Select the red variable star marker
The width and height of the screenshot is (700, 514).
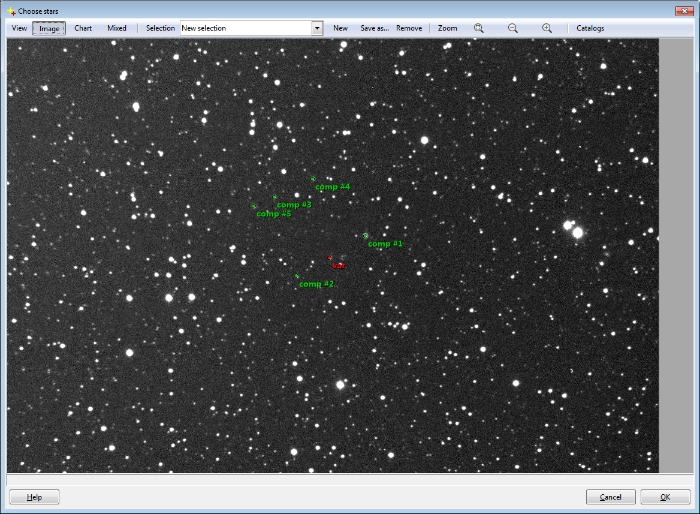coord(331,259)
